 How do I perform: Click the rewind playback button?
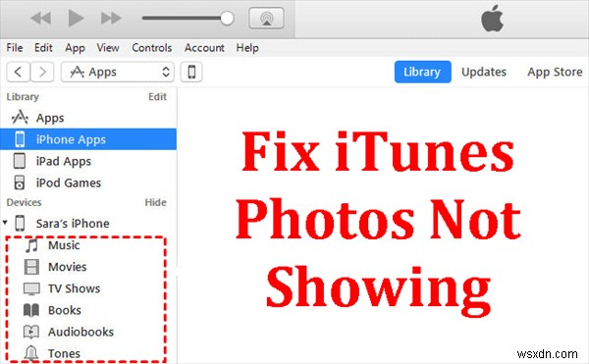point(40,18)
